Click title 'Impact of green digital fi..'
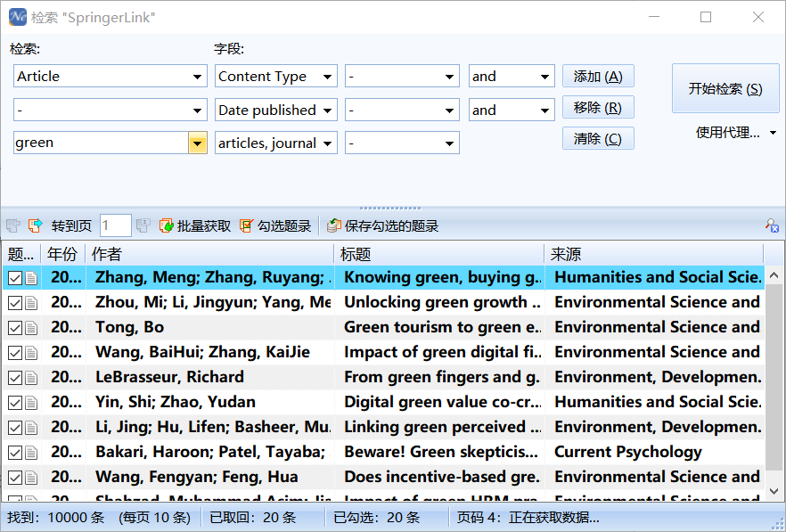Screen dimensions: 786x532 point(443,352)
